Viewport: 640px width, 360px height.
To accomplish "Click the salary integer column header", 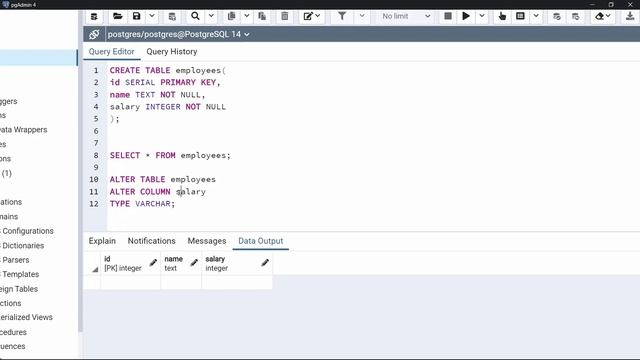I will tap(237, 263).
